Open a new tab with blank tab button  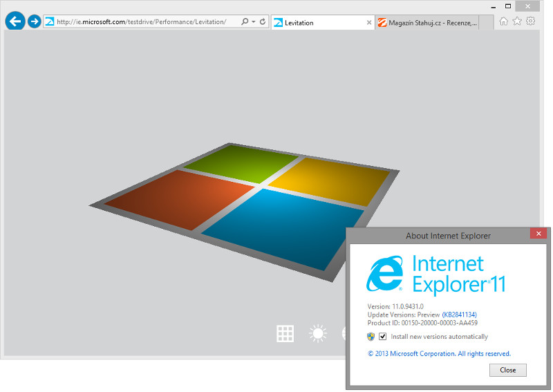click(x=487, y=23)
